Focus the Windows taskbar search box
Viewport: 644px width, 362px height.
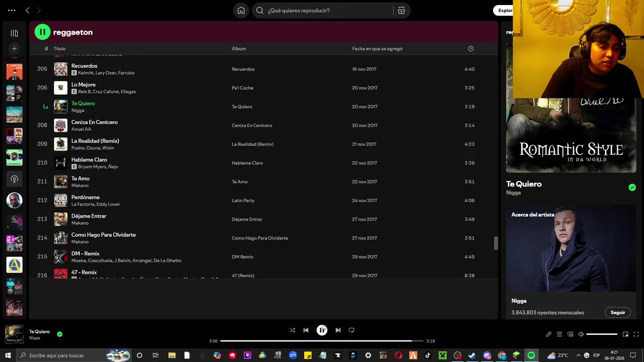tap(73, 355)
